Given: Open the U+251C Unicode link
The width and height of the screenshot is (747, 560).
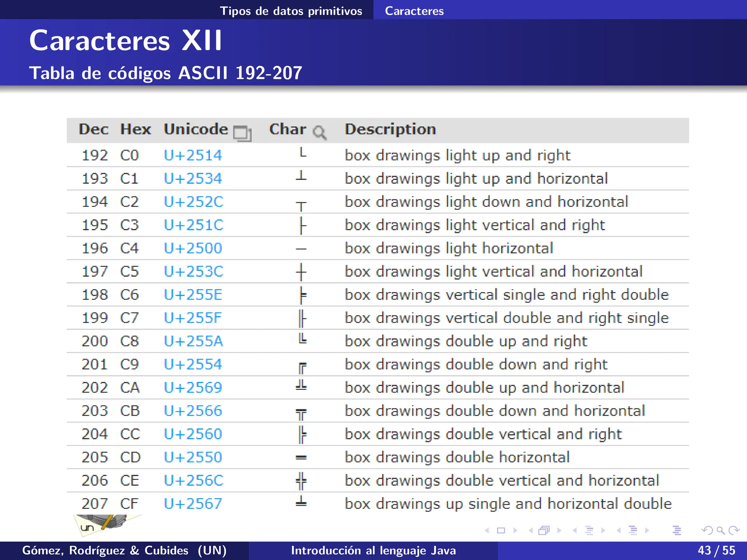Looking at the screenshot, I should point(194,225).
